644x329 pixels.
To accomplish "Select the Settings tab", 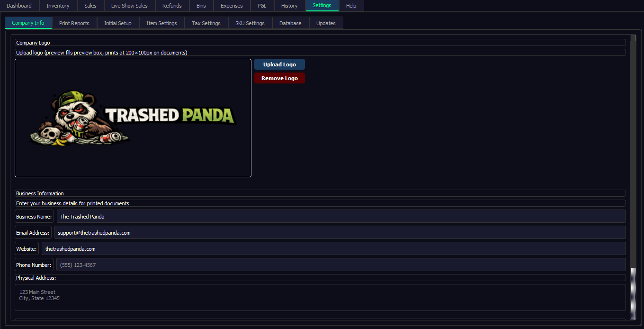I will [322, 6].
